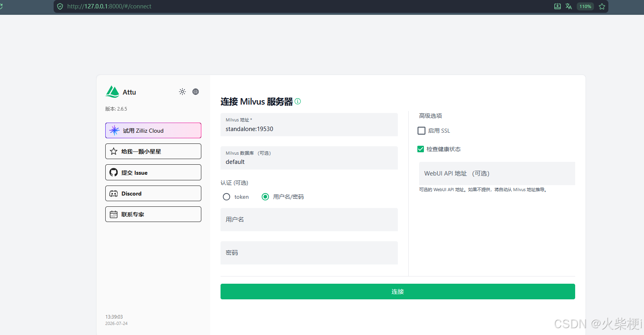Viewport: 644px width, 335px height.
Task: Click the Zilliz Cloud star burst icon
Action: [x=114, y=130]
